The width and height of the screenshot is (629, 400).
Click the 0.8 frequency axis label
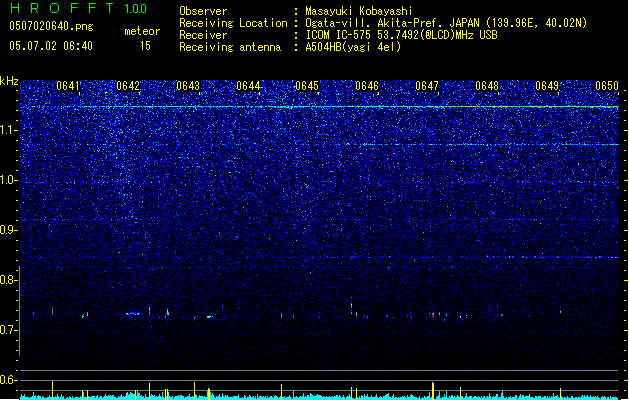coord(9,280)
